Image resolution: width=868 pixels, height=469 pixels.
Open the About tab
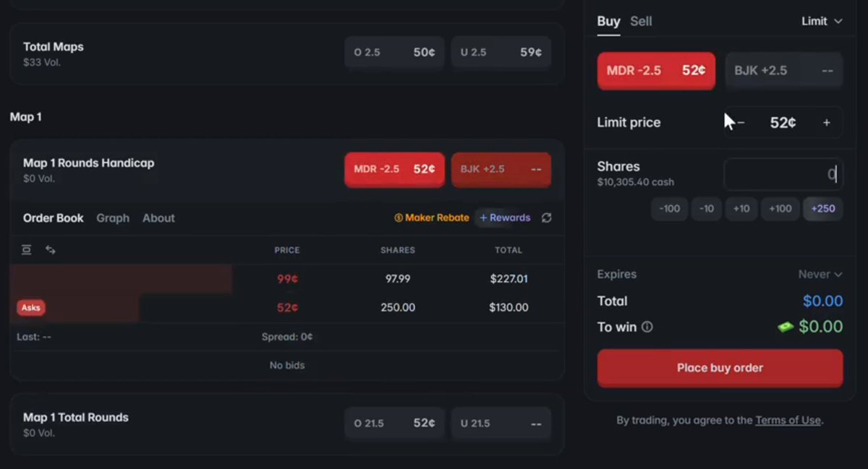[158, 218]
